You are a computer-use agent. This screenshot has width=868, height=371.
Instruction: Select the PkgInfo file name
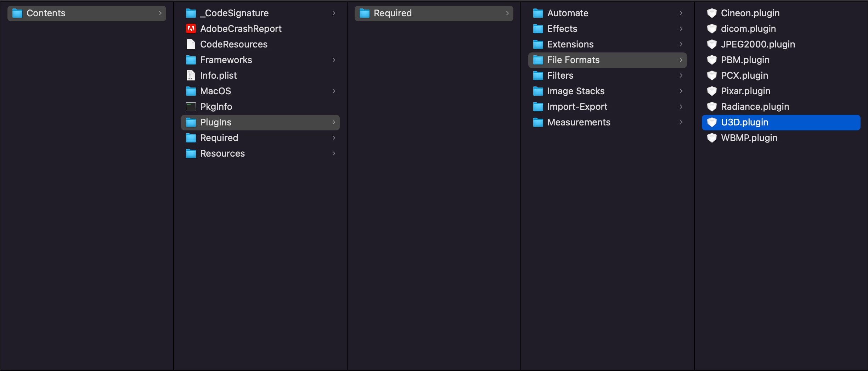[x=216, y=107]
